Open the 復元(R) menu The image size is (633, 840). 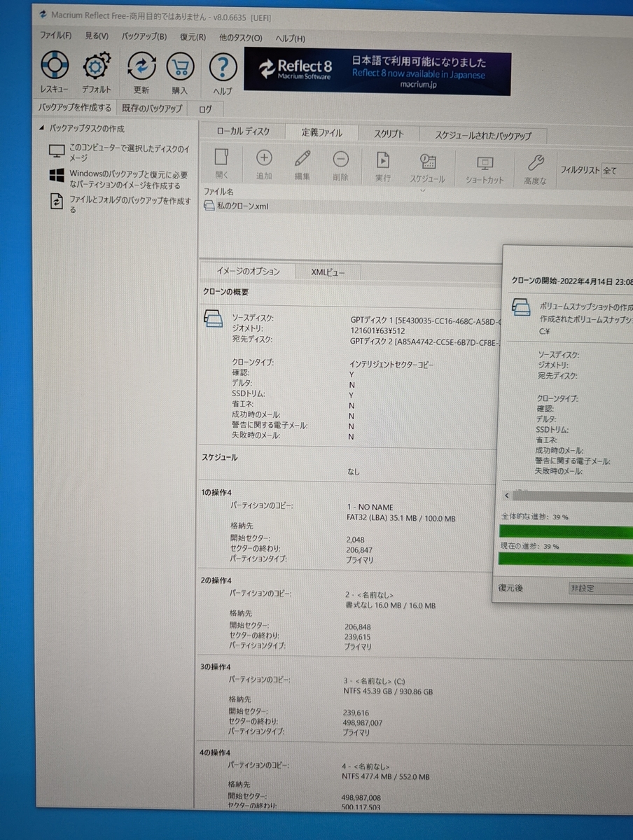click(x=193, y=38)
